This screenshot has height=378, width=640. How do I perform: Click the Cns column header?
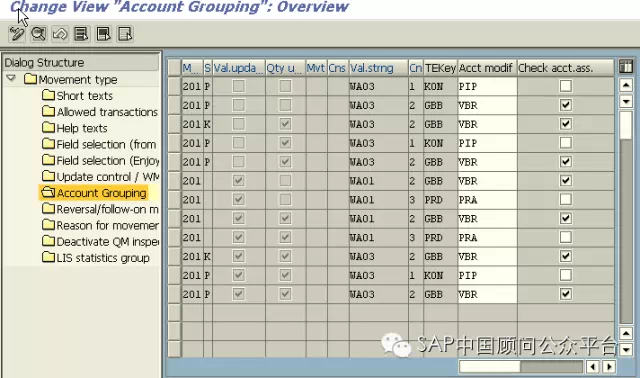click(x=338, y=68)
